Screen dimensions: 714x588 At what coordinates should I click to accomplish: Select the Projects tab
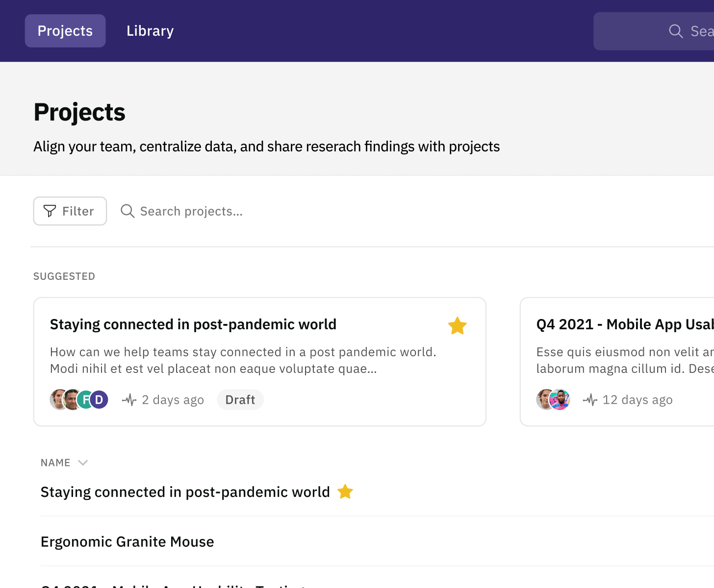point(65,30)
